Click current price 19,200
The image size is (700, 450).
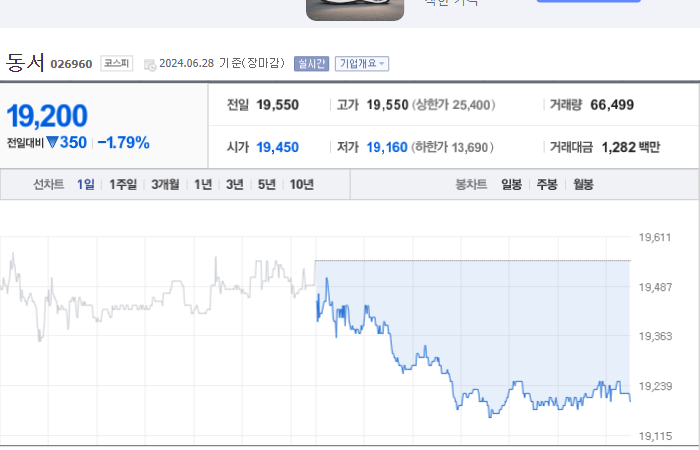[x=47, y=116]
